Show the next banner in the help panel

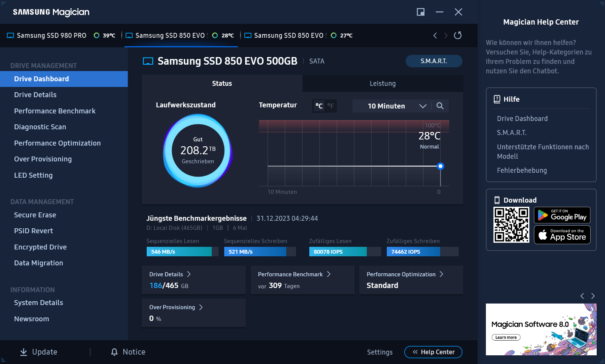tap(593, 296)
